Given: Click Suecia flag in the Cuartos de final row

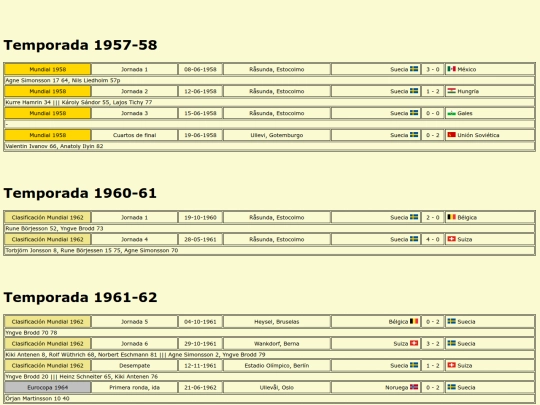Looking at the screenshot, I should point(414,135).
